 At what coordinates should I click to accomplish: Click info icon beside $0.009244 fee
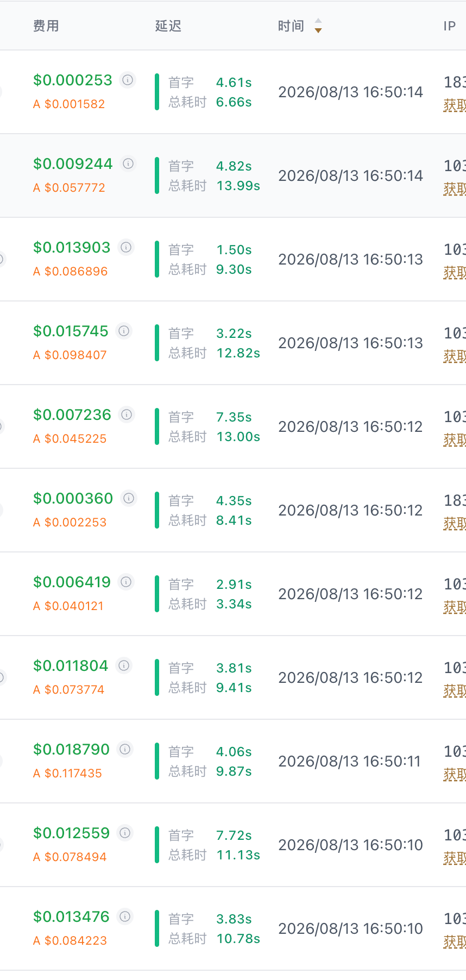[128, 164]
